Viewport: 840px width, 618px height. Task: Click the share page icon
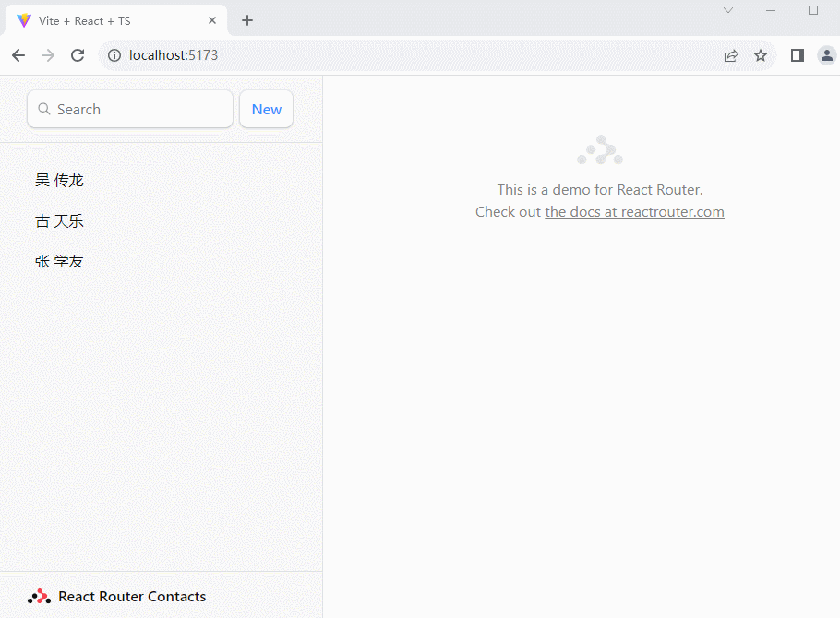coord(731,55)
